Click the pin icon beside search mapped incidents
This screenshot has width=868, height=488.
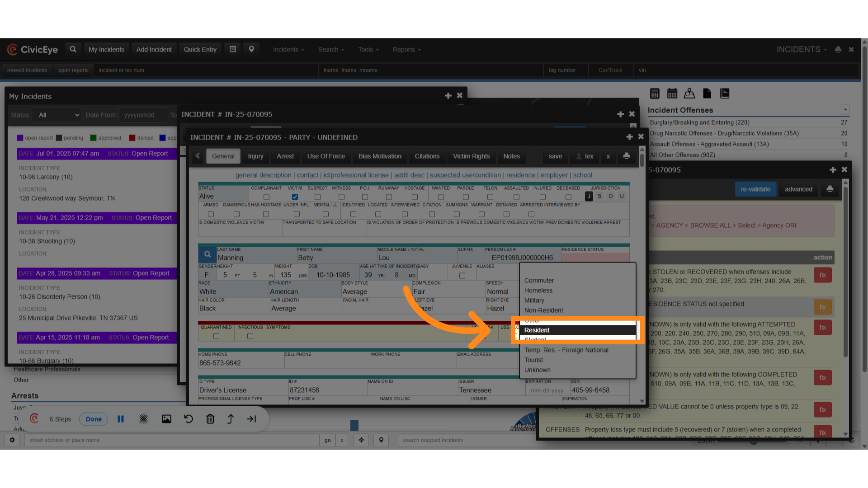pos(381,440)
